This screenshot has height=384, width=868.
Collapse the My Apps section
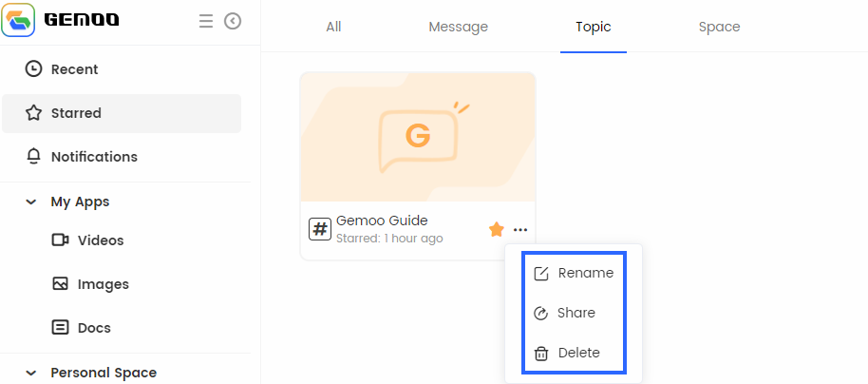pos(31,202)
